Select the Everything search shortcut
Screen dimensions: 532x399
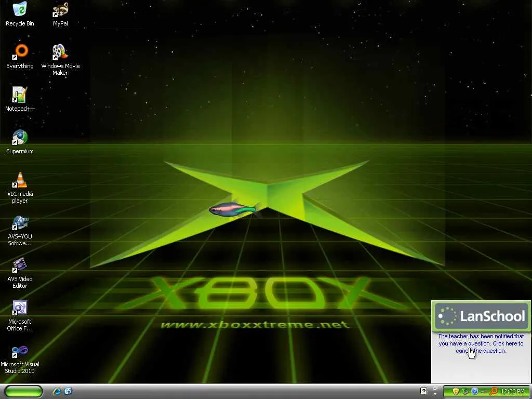(20, 56)
